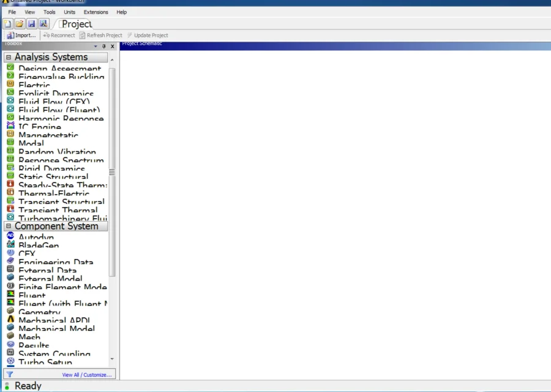Viewport: 551px width, 392px height.
Task: Click the Save project icon
Action: click(31, 24)
